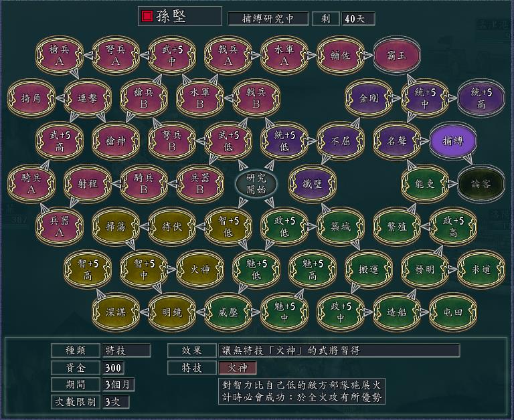Choose the 發明 node
The height and width of the screenshot is (420, 514).
tap(425, 269)
